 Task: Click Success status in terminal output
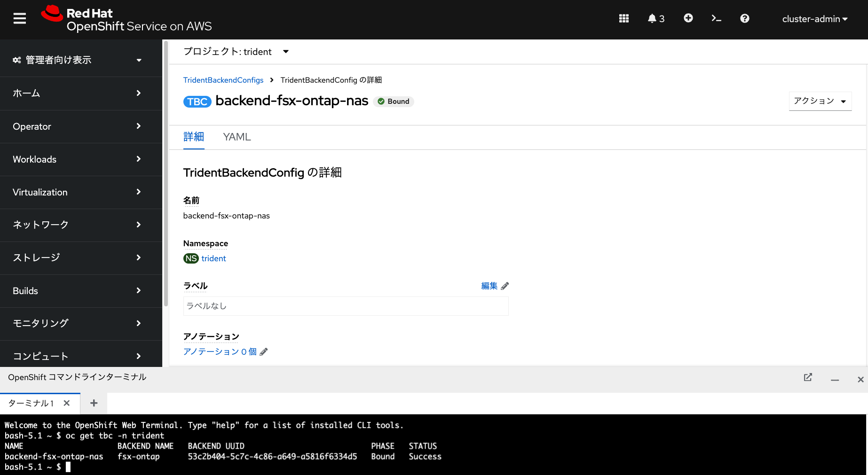click(425, 457)
